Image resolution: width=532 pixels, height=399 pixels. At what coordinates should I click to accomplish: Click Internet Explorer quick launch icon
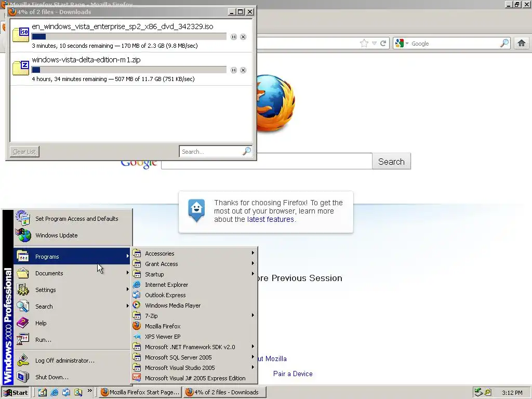coord(54,392)
